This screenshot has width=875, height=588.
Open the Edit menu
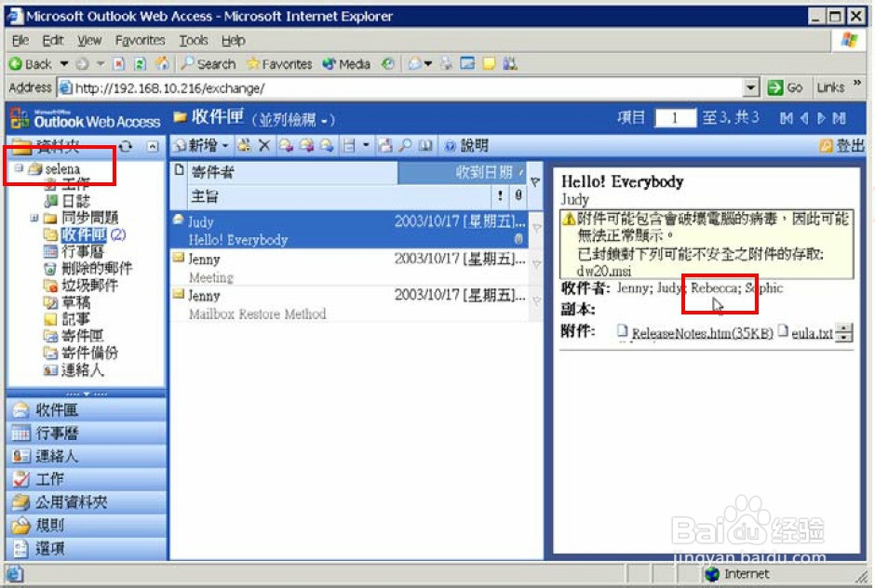point(52,40)
